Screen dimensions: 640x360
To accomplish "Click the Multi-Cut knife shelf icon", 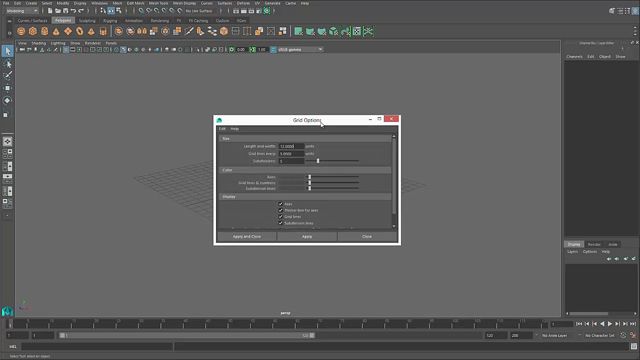I will [x=189, y=31].
